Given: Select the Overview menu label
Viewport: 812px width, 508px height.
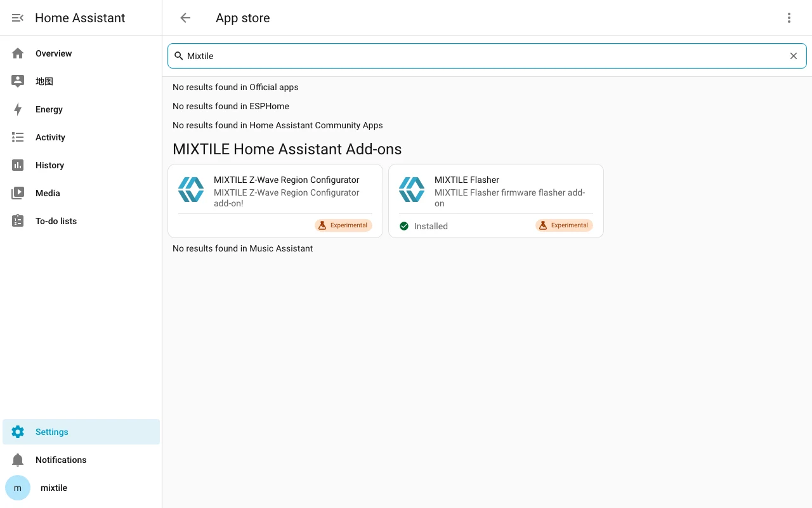Looking at the screenshot, I should (54, 53).
